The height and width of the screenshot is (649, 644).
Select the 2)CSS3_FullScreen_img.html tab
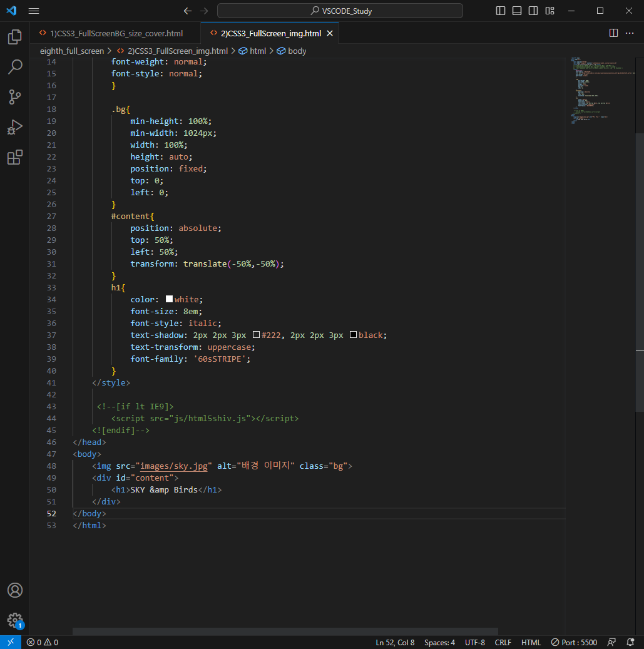[270, 33]
